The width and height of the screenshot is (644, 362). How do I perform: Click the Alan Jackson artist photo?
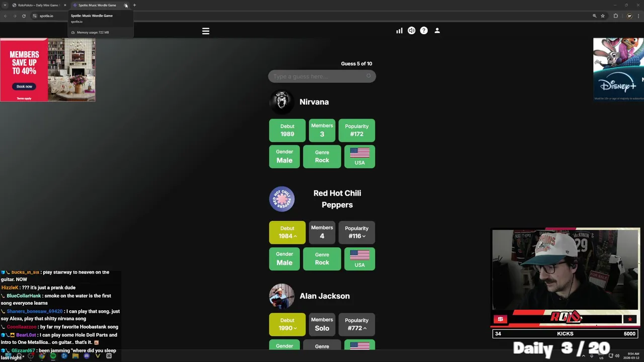click(x=282, y=296)
